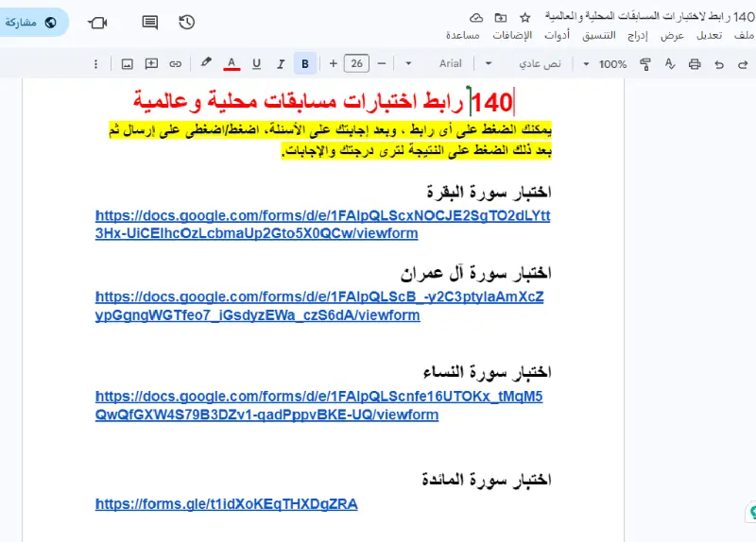The image size is (756, 542).
Task: Click heading اختبار سورة المائدة
Action: pos(487,480)
